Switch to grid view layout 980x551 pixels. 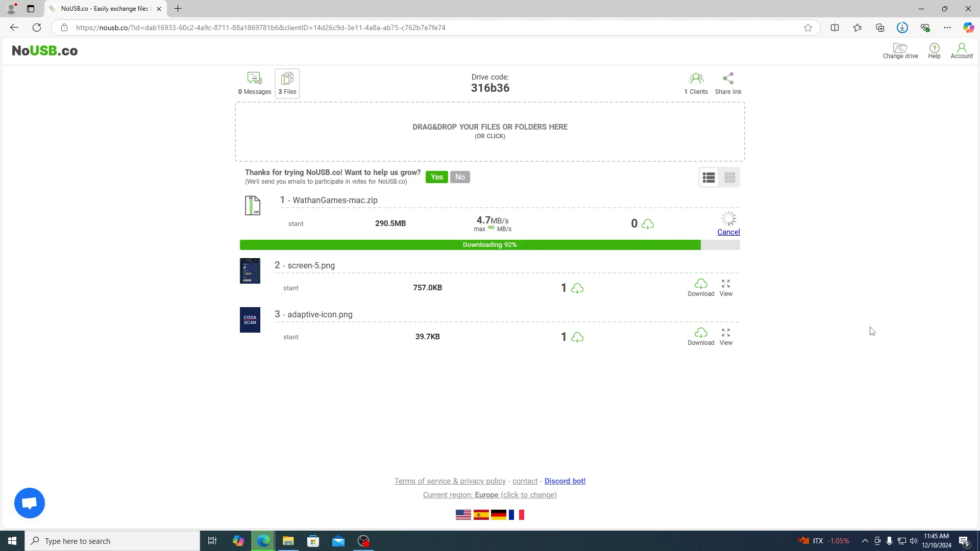click(x=729, y=178)
